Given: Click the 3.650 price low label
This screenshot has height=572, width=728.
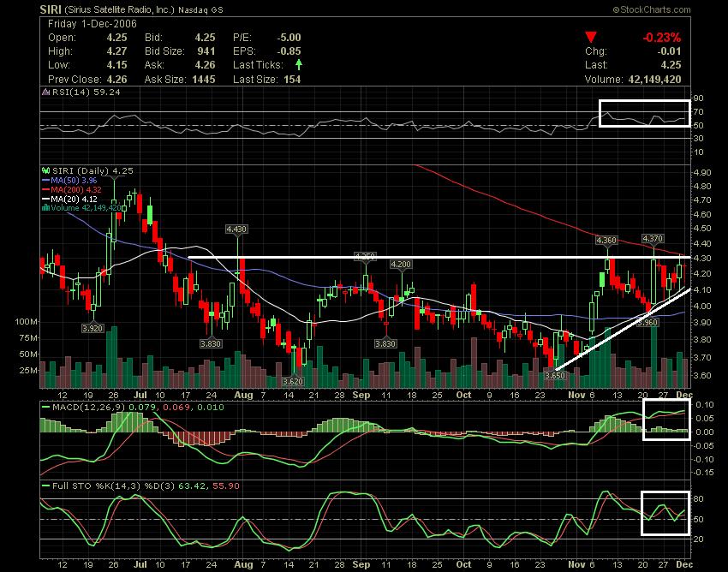Looking at the screenshot, I should point(554,375).
